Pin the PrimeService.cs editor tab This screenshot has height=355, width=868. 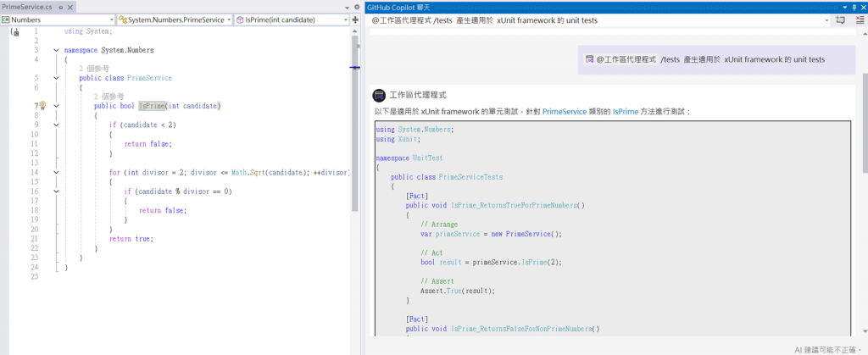tap(60, 7)
